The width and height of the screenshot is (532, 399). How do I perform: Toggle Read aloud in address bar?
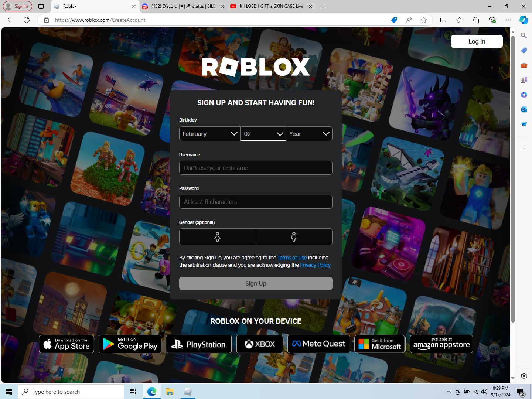point(409,20)
